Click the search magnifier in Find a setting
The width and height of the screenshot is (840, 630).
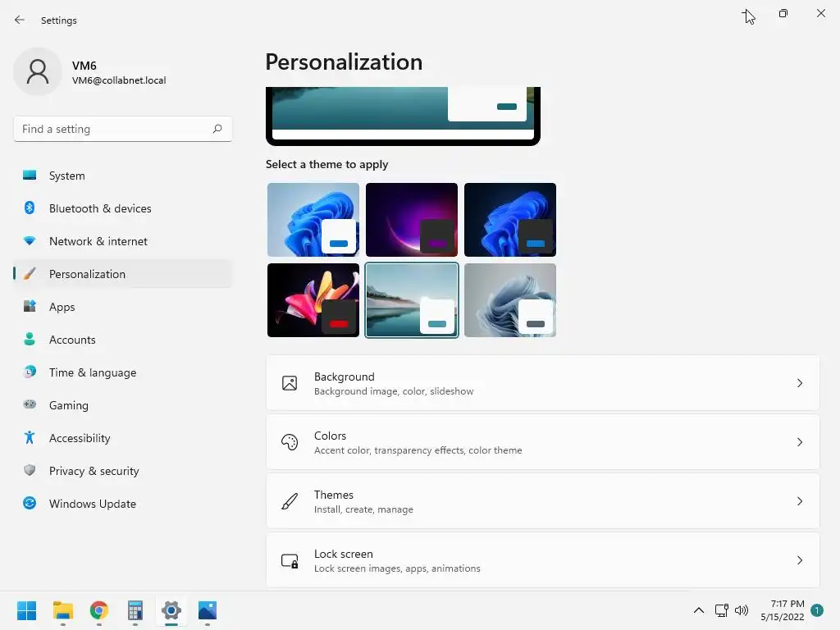click(x=217, y=129)
